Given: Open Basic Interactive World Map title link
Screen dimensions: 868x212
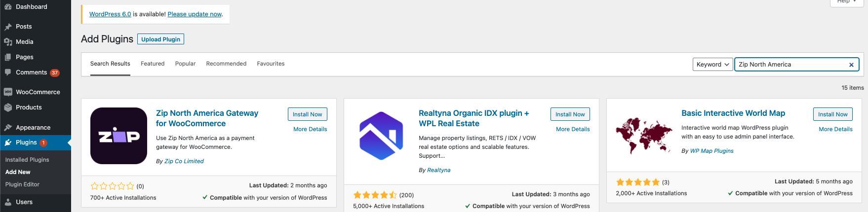Looking at the screenshot, I should tap(733, 113).
